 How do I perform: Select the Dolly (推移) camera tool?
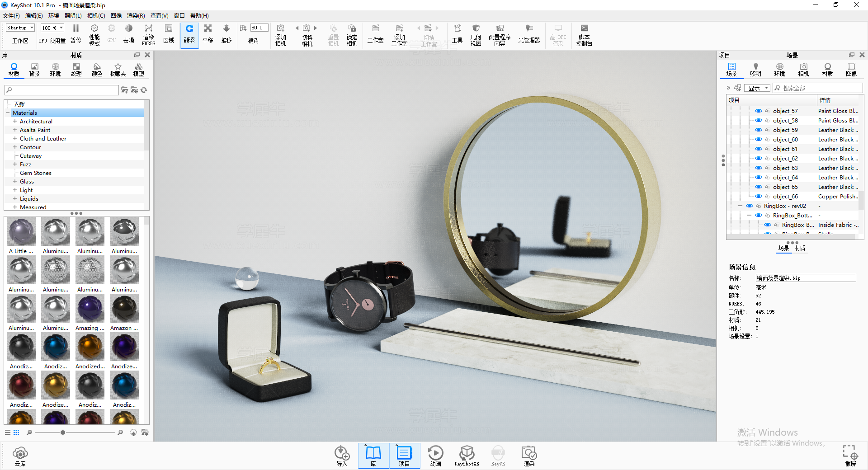[x=226, y=34]
